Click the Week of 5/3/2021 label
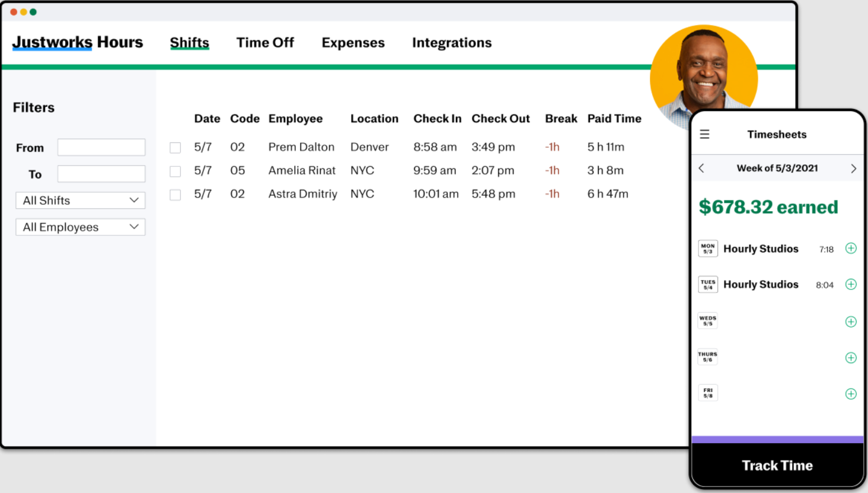Image resolution: width=868 pixels, height=493 pixels. [x=777, y=168]
